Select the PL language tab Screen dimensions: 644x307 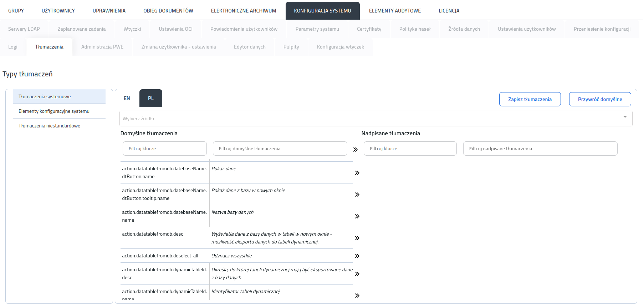[x=151, y=98]
